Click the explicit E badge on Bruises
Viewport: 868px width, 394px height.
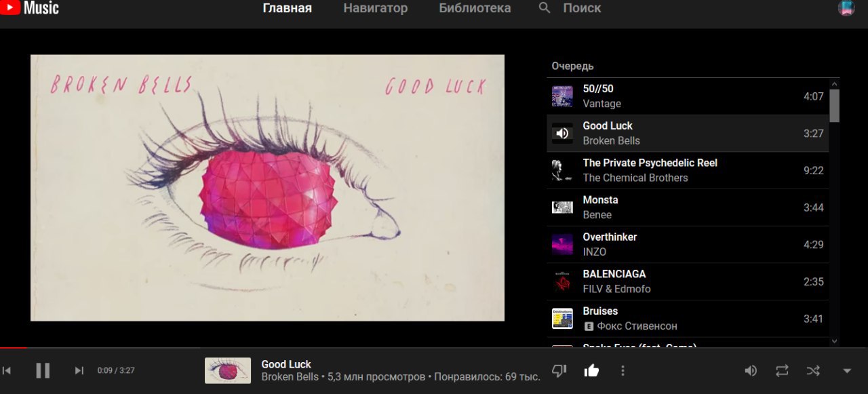click(x=589, y=326)
